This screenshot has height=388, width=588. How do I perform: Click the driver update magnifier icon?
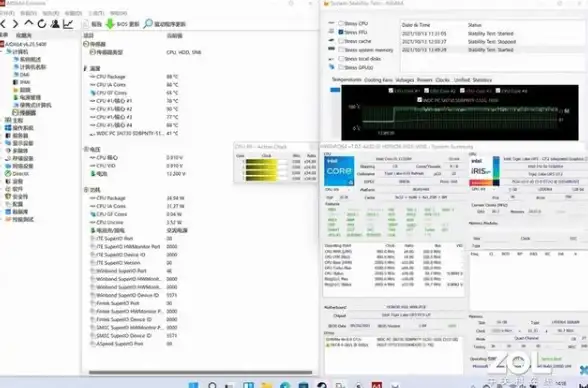point(148,24)
